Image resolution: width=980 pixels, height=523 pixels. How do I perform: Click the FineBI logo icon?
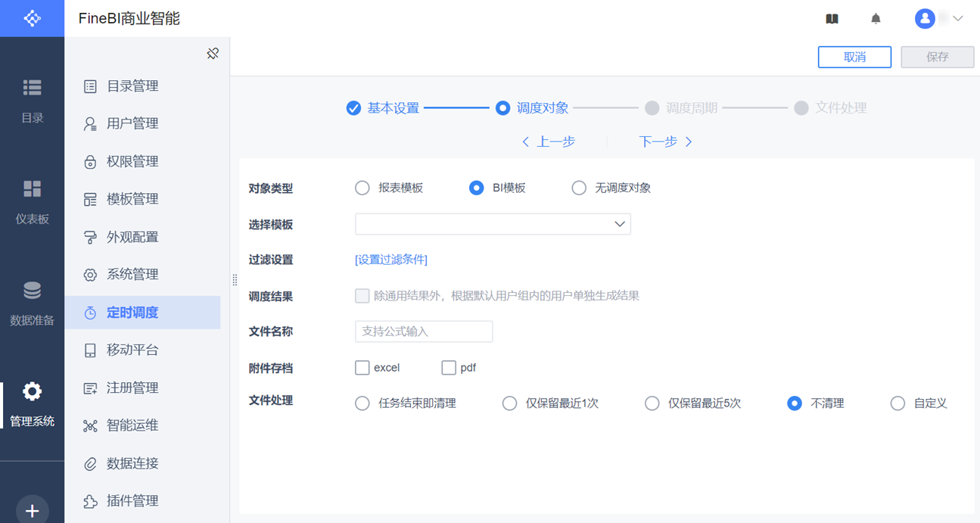(32, 18)
